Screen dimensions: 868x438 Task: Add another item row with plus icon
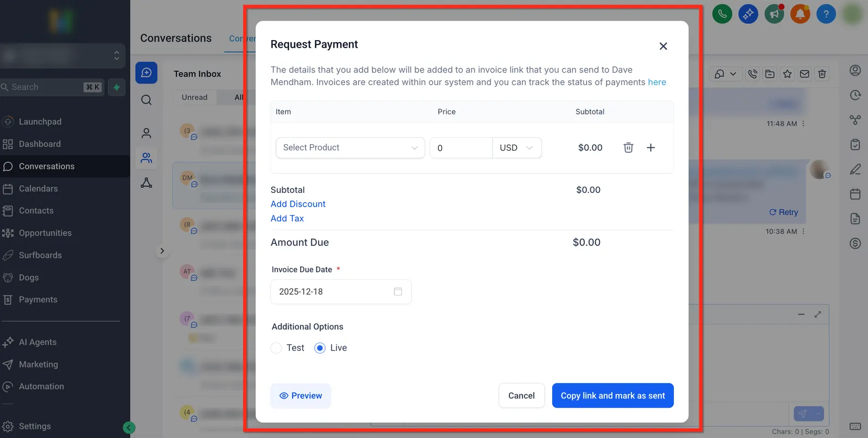pyautogui.click(x=651, y=147)
